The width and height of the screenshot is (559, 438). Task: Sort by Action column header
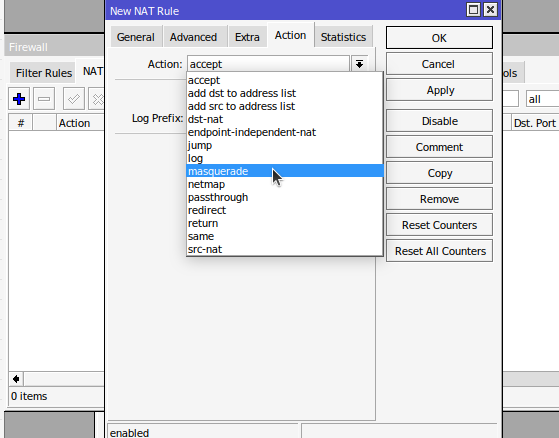coord(80,123)
